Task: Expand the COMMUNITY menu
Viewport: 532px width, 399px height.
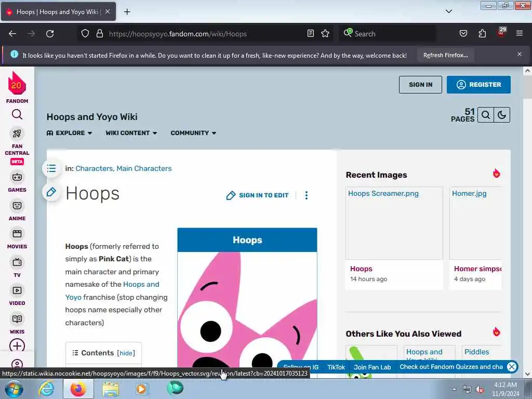Action: (x=193, y=133)
